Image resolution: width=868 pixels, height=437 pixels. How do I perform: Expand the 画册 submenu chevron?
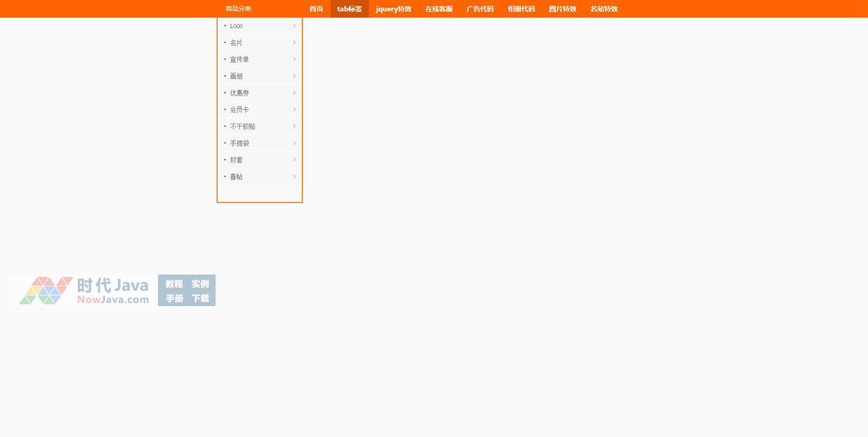coord(294,76)
